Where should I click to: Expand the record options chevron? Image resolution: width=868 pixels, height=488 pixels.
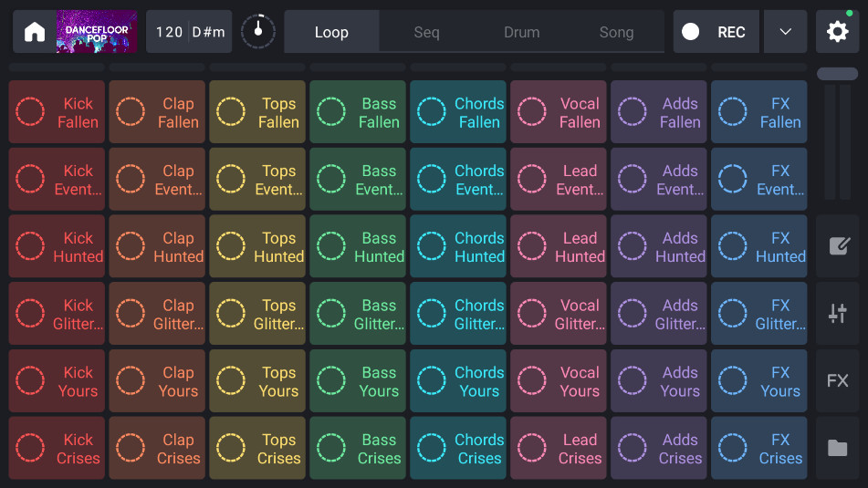[x=786, y=32]
